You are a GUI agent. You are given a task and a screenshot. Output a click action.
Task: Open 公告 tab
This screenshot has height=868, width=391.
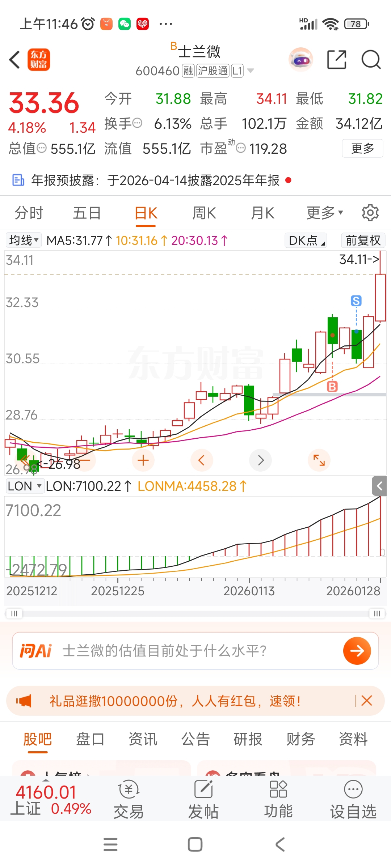point(195,739)
